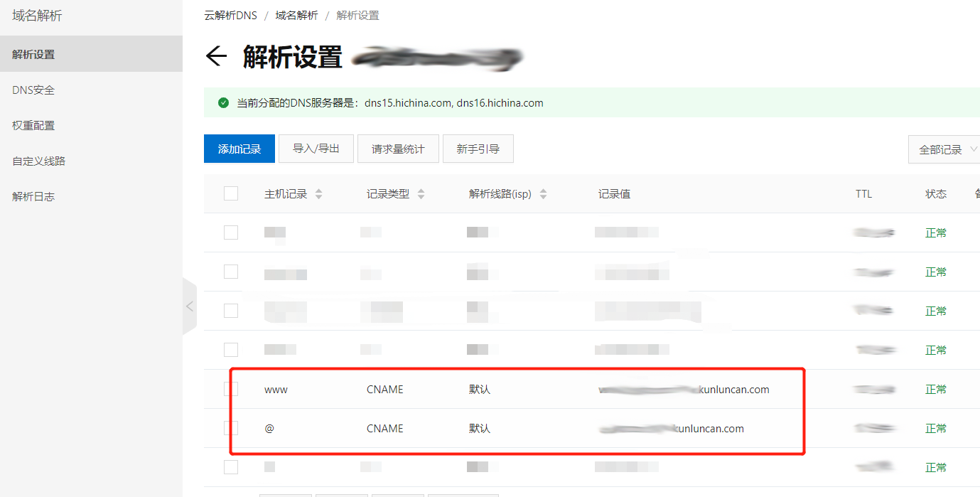Go to 权重配置 in the sidebar
This screenshot has height=497, width=980.
pyautogui.click(x=33, y=125)
